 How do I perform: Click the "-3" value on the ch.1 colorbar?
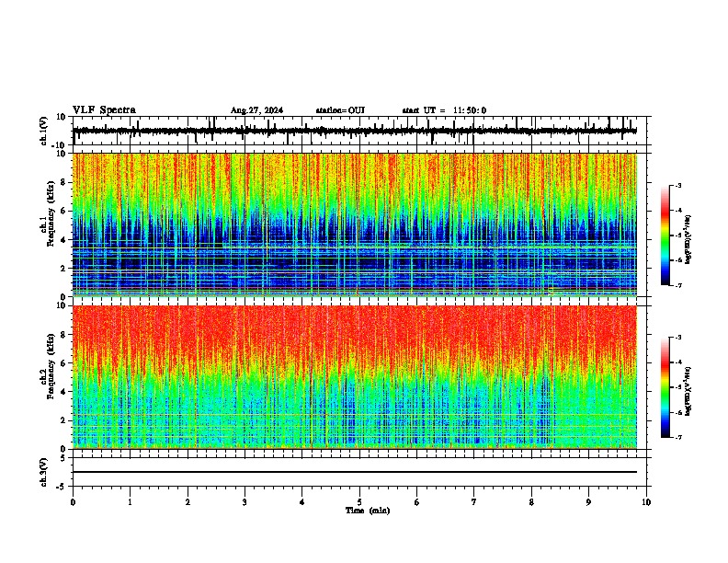pos(677,185)
